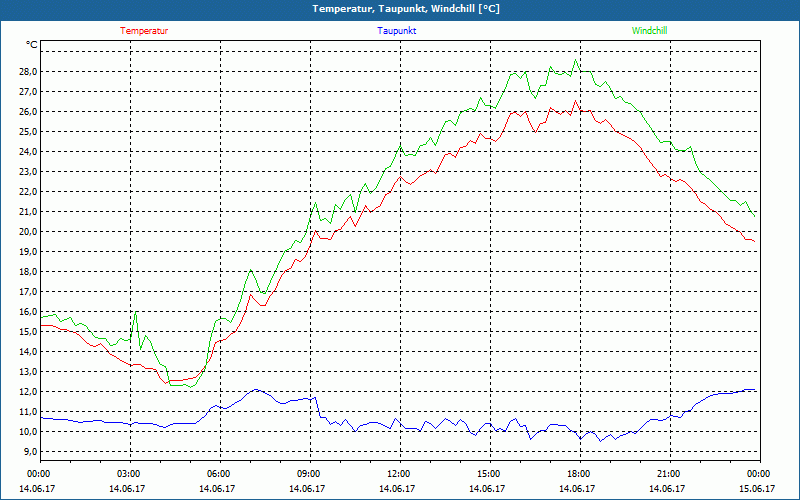Click the °C axis unit label
The height and width of the screenshot is (500, 800).
tap(32, 45)
